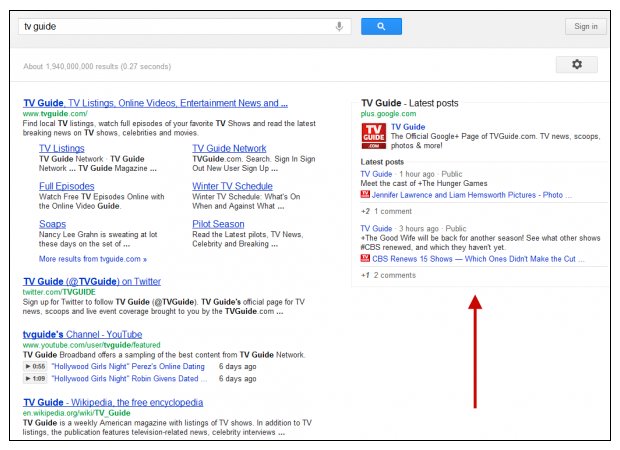Open the TV Listings sitelink

(x=62, y=148)
